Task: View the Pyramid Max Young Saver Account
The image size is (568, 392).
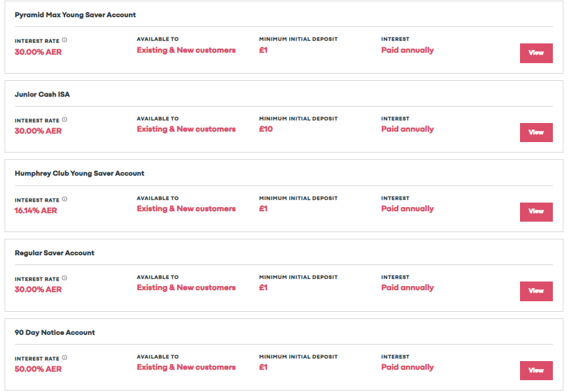Action: [536, 53]
